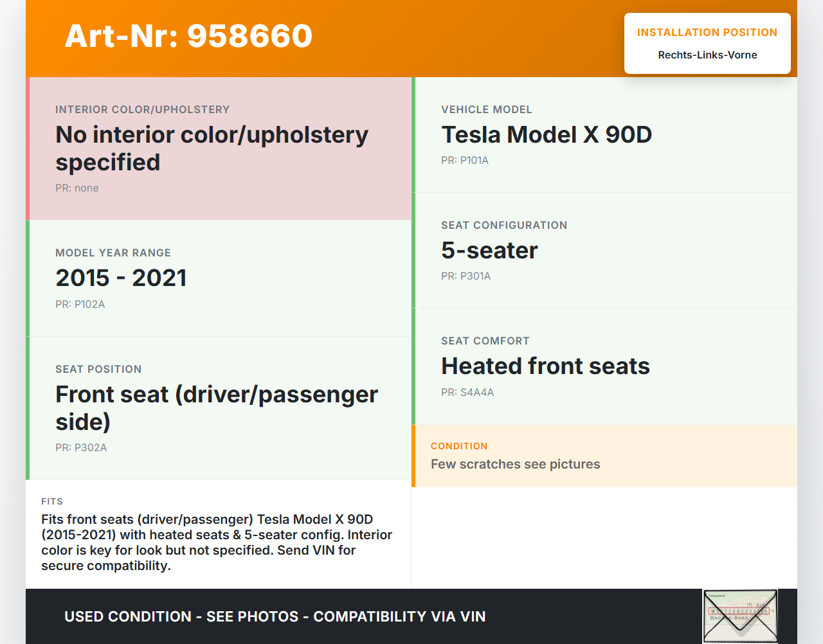Click the 'Rechts-Links-Vorne' installation value
Image resolution: width=823 pixels, height=644 pixels.
(707, 55)
